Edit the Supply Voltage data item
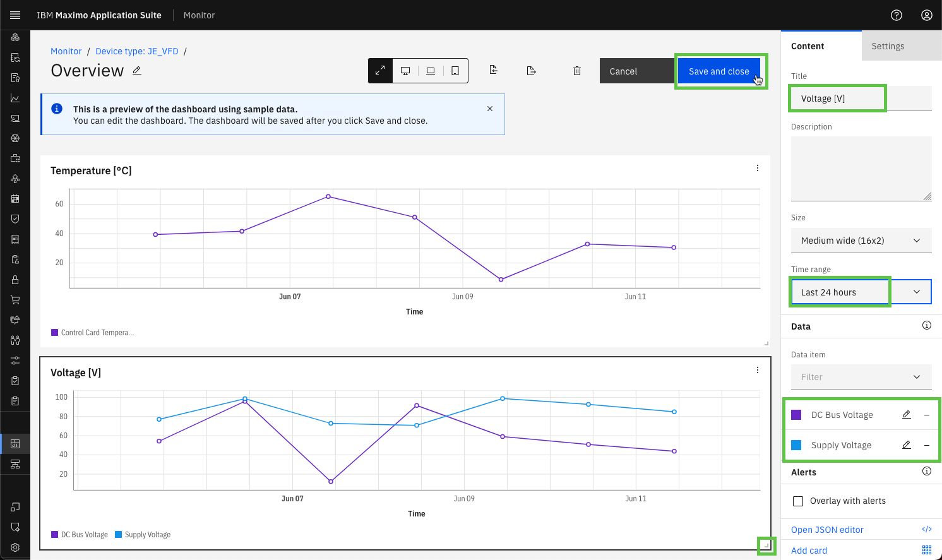 click(x=907, y=445)
